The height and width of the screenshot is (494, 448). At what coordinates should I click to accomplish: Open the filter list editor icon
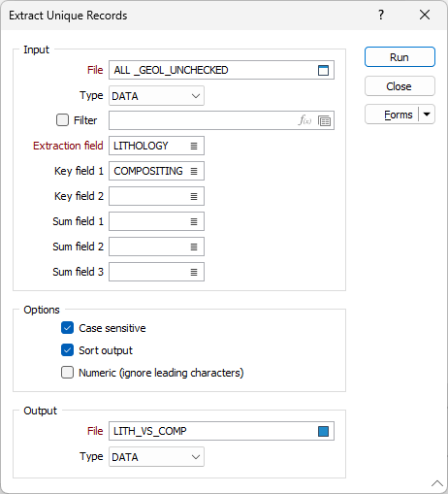324,121
